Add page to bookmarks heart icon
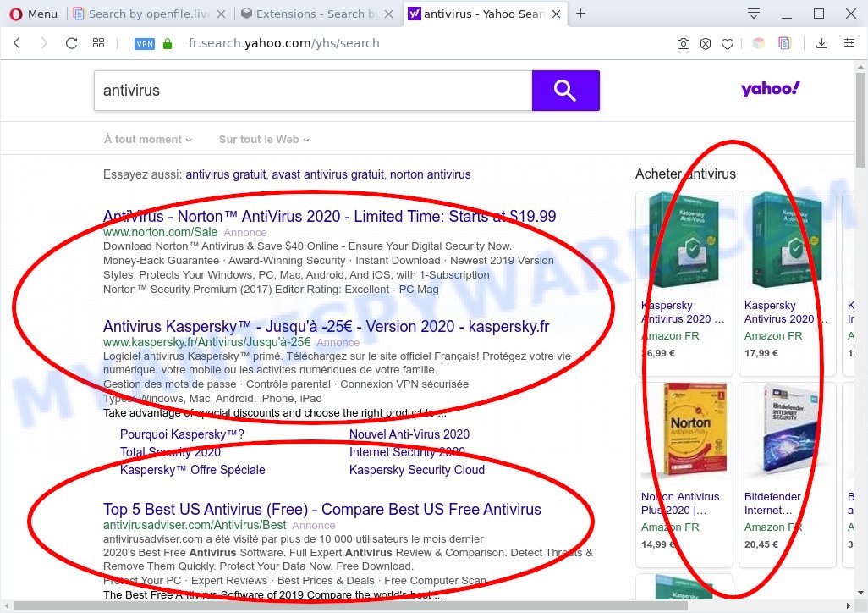The image size is (868, 613). tap(728, 44)
